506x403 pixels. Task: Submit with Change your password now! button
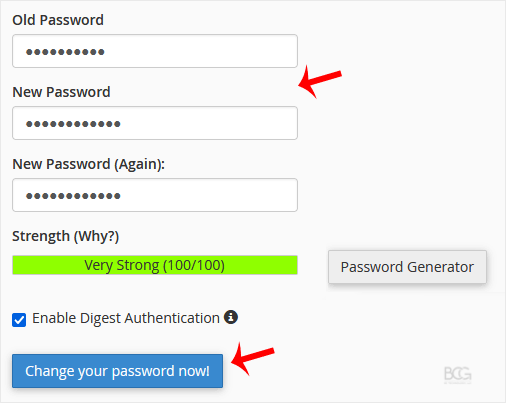(117, 371)
